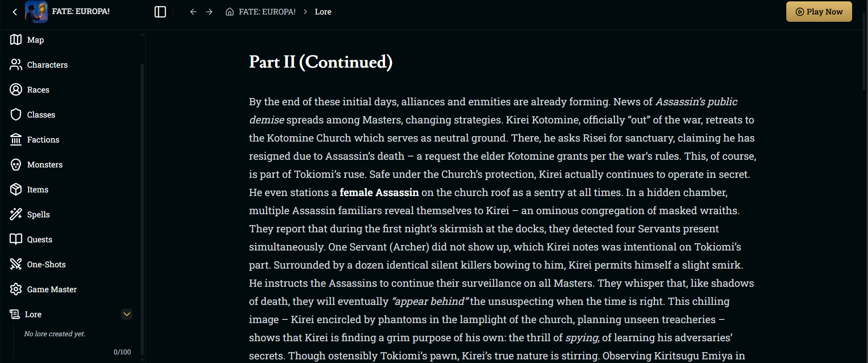Select the Races face icon
The height and width of the screenshot is (363, 868).
(16, 90)
